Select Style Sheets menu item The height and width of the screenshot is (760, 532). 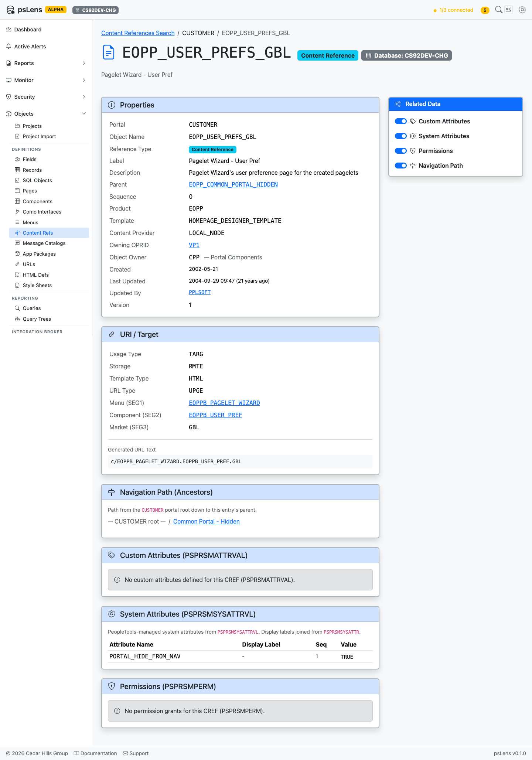point(49,285)
